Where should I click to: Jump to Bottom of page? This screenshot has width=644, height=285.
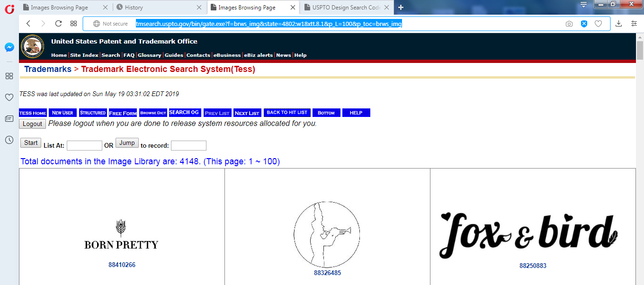coord(326,113)
